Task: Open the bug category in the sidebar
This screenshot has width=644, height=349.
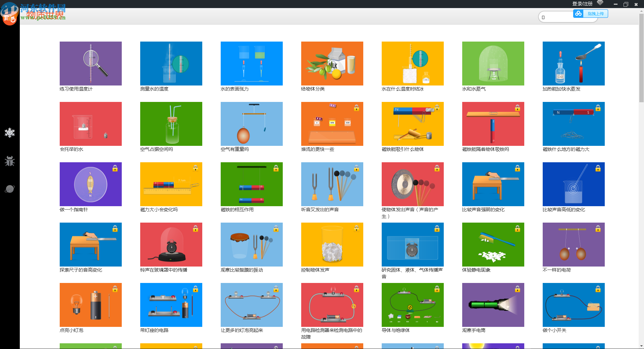Action: pos(10,161)
